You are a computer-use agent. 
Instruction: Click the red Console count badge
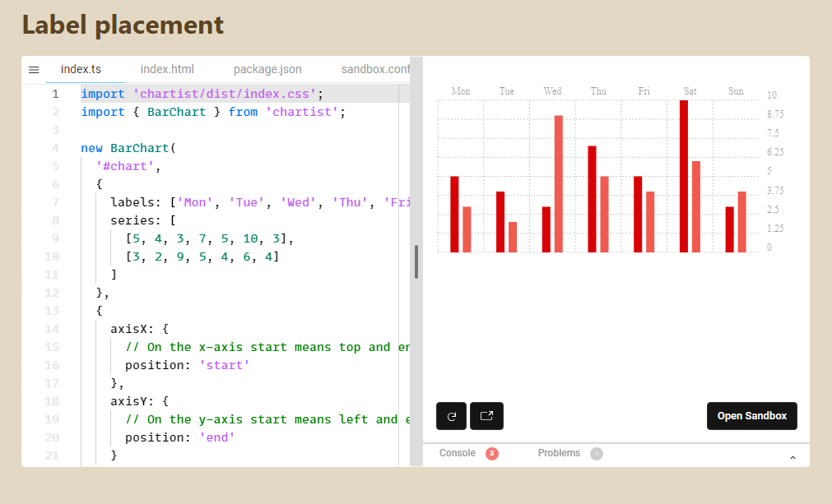(492, 454)
